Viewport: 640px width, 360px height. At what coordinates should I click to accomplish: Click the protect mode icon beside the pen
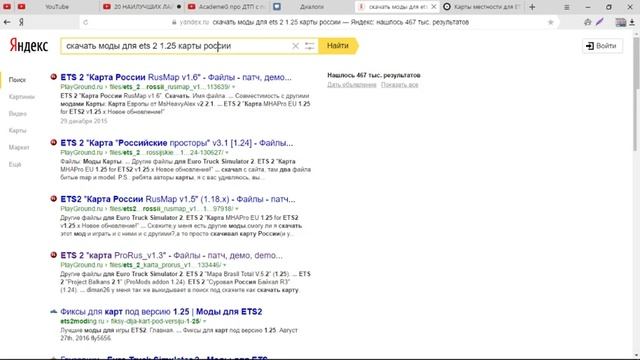coord(587,22)
